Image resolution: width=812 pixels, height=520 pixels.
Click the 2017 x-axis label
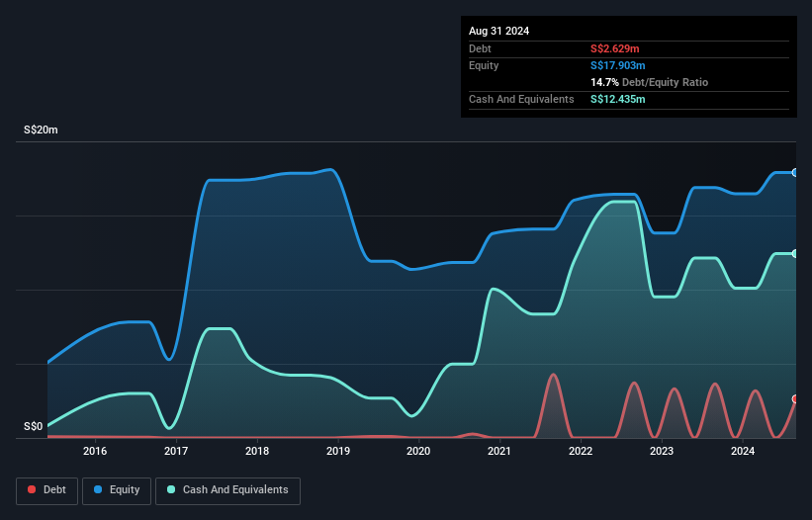tap(176, 451)
